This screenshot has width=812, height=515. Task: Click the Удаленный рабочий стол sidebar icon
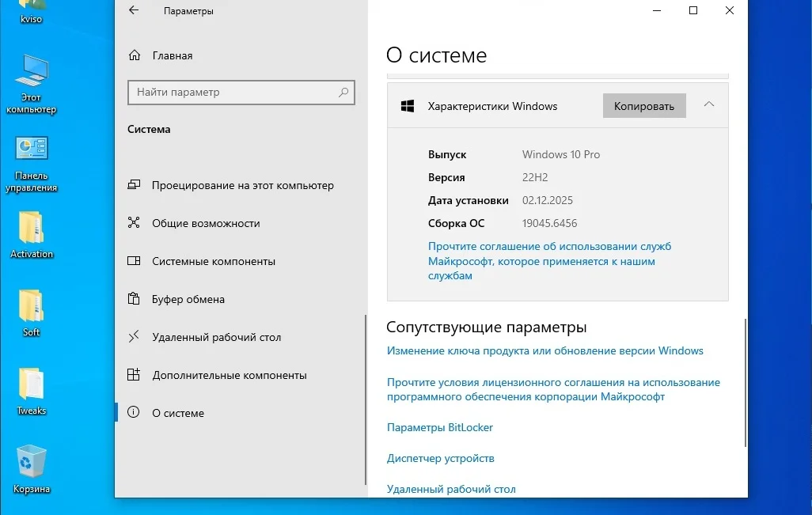(x=134, y=337)
